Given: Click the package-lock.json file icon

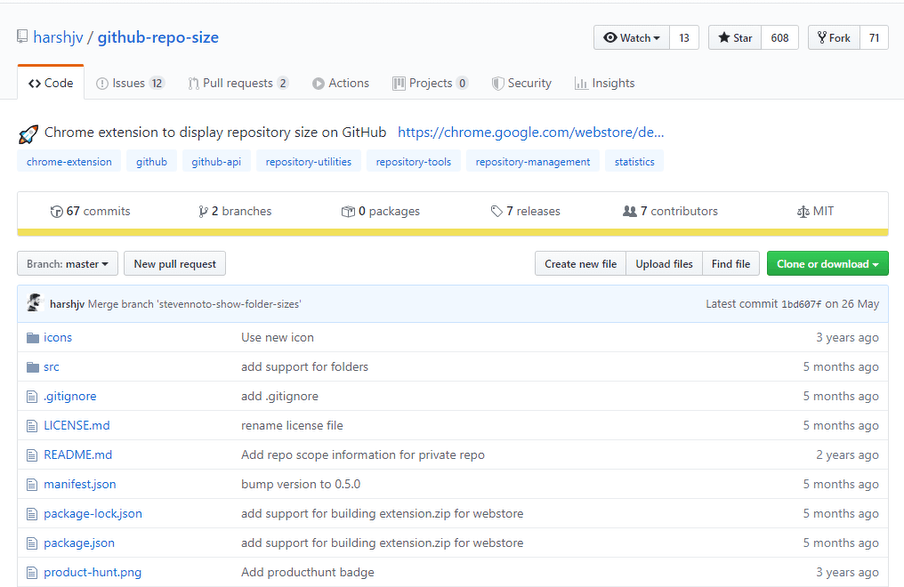Looking at the screenshot, I should pyautogui.click(x=32, y=514).
